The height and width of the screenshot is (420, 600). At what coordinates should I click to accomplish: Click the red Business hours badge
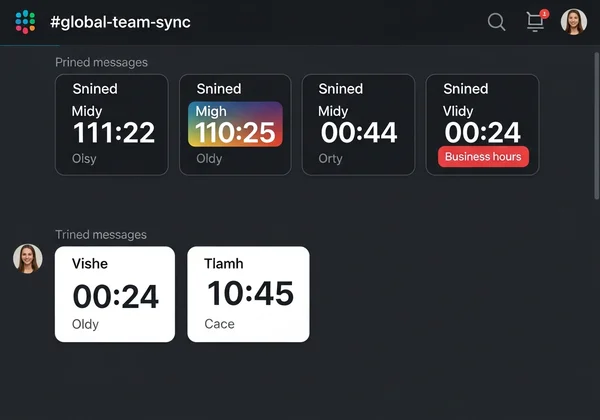point(483,157)
